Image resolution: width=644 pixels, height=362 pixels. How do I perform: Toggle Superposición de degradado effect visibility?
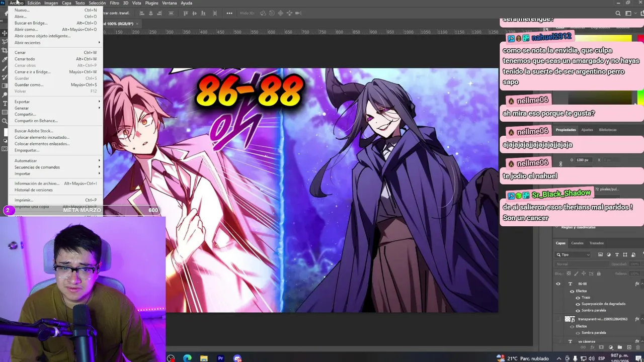[578, 304]
